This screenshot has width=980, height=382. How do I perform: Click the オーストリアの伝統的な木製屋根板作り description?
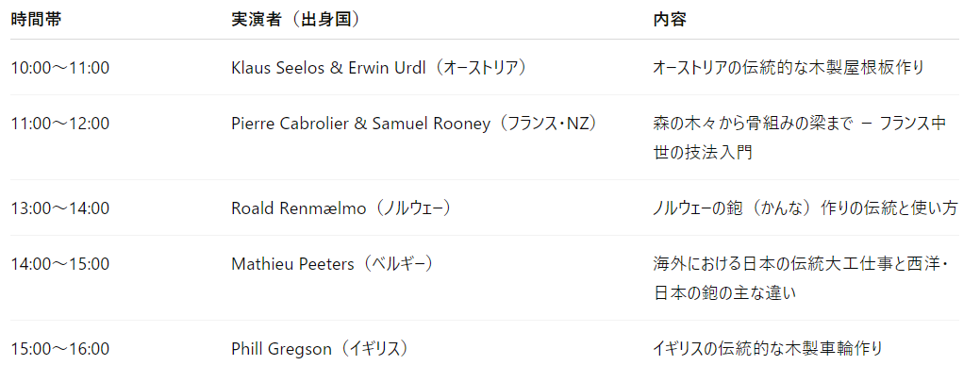(788, 68)
